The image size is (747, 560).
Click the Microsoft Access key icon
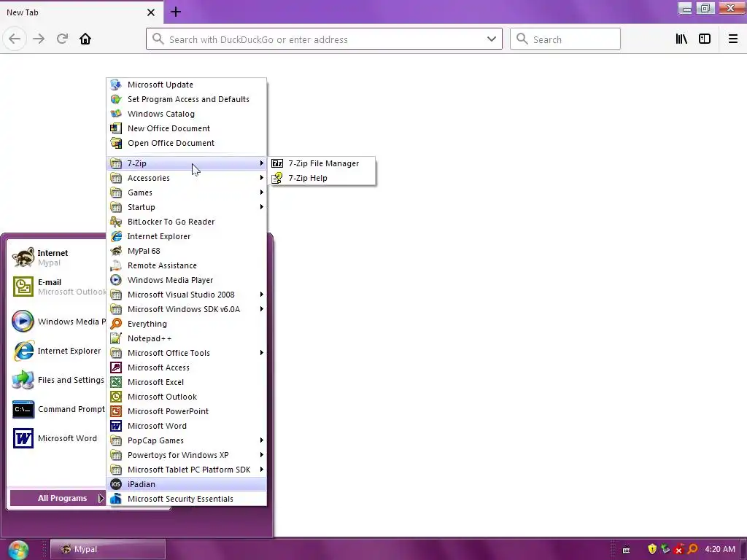[x=116, y=367]
